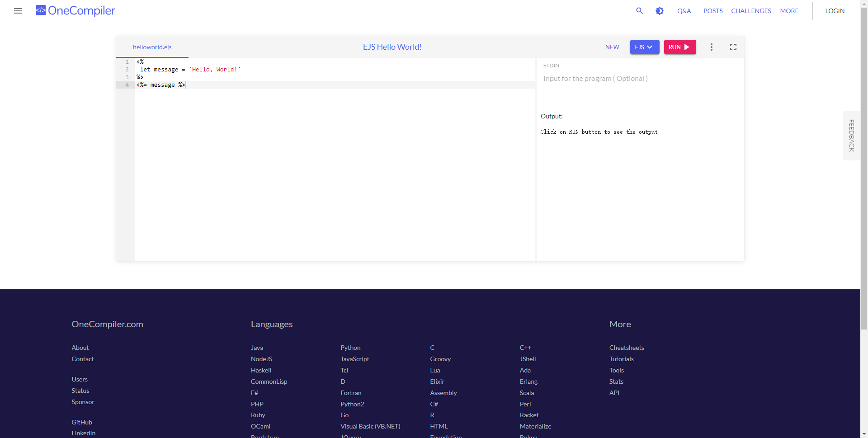Open the MORE menu in header
868x438 pixels.
coord(789,11)
